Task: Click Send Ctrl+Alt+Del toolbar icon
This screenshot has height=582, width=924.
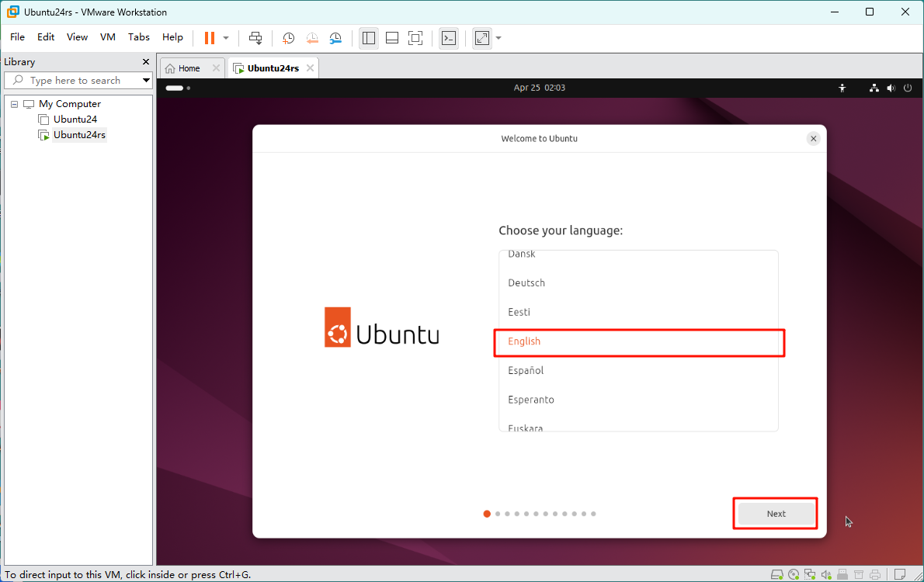Action: click(255, 38)
